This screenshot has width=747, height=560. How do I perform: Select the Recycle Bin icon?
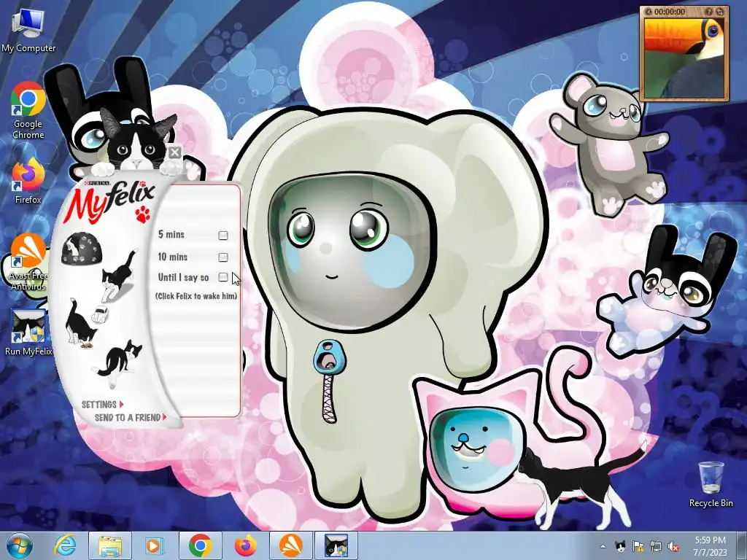pyautogui.click(x=711, y=484)
